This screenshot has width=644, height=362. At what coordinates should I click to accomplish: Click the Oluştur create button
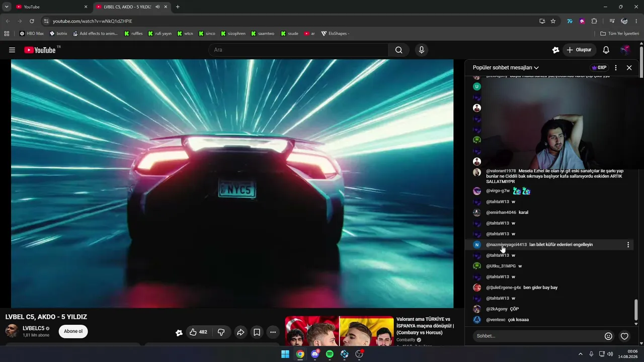[x=579, y=50]
